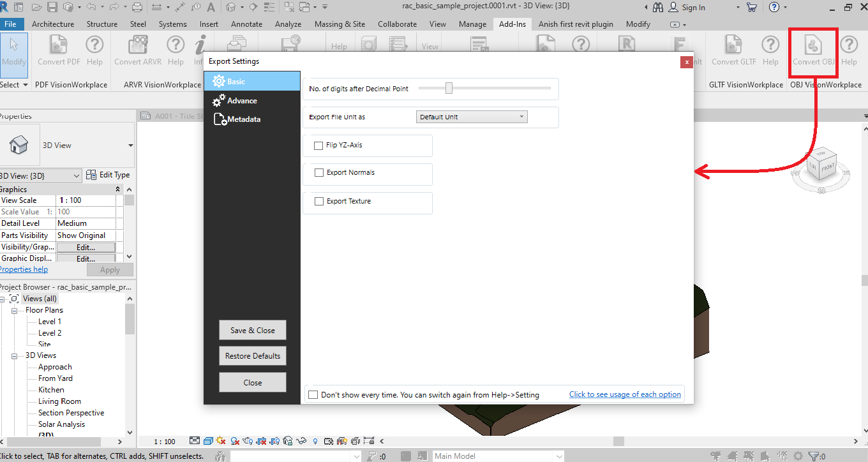Open the Export File Unit dropdown
The width and height of the screenshot is (868, 462).
[x=472, y=117]
